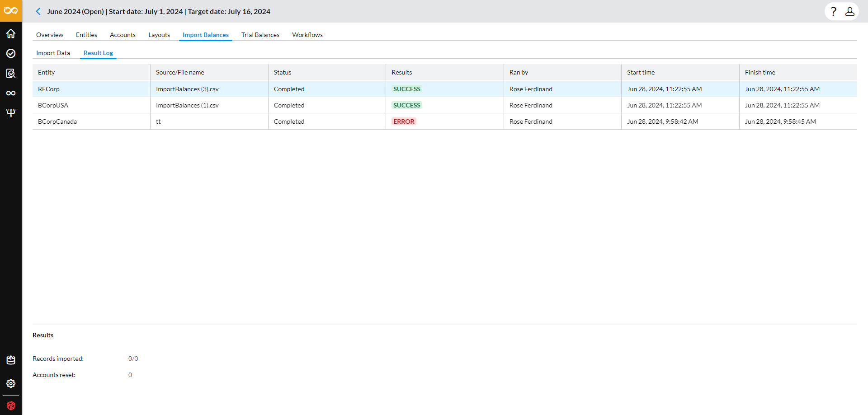Click Rose Ferdinand in RFCorp row
The height and width of the screenshot is (415, 868).
coord(531,89)
